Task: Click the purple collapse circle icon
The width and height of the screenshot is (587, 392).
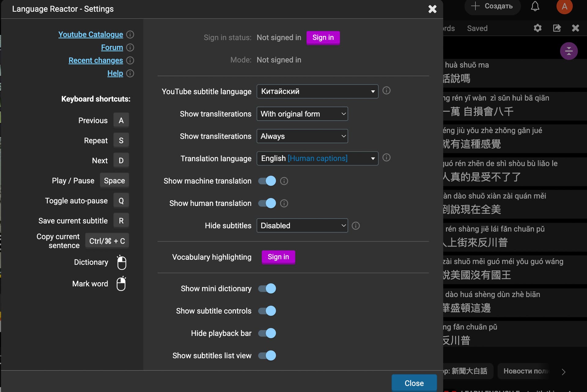Action: click(569, 51)
